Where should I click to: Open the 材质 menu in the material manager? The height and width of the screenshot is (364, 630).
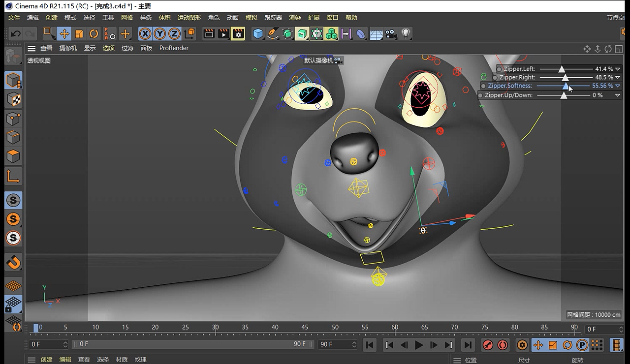pyautogui.click(x=122, y=360)
